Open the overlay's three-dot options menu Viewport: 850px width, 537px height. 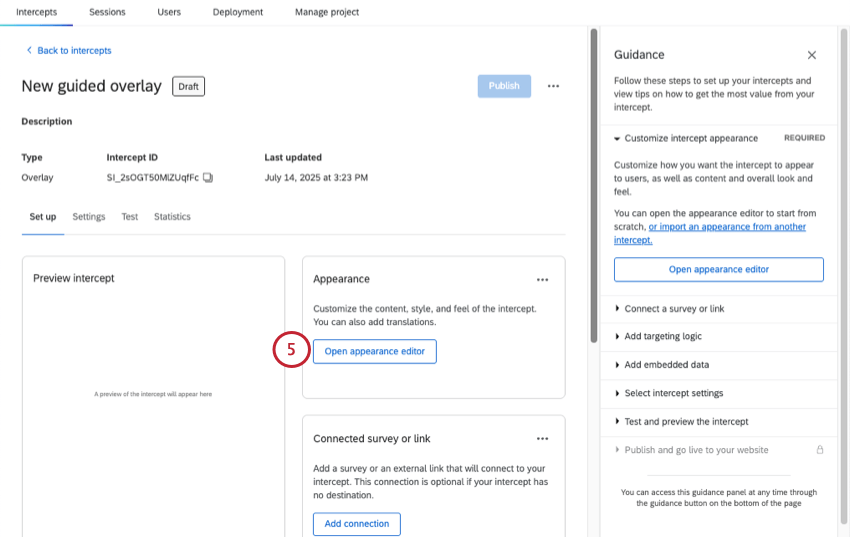pos(553,86)
